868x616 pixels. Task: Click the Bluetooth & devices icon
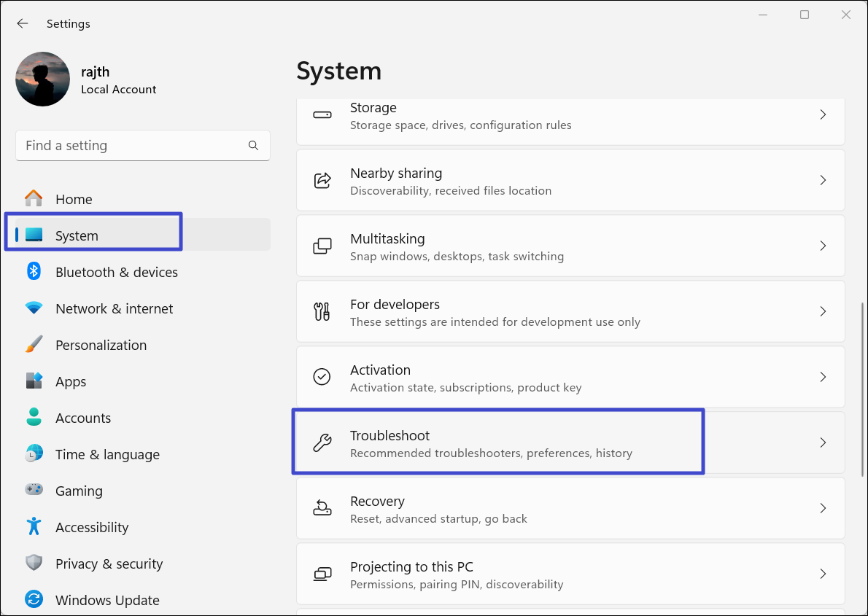coord(34,272)
